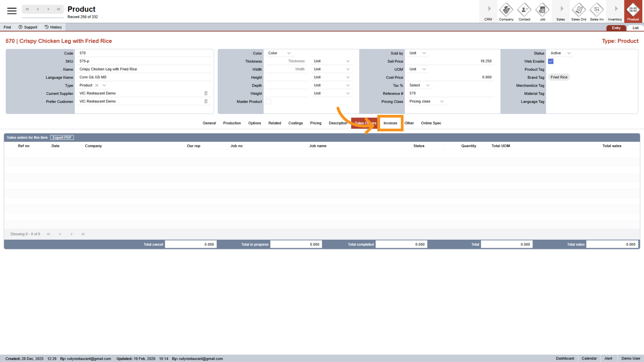Click the Sales Ord module icon
Screen dimensions: 644x362
tap(579, 11)
